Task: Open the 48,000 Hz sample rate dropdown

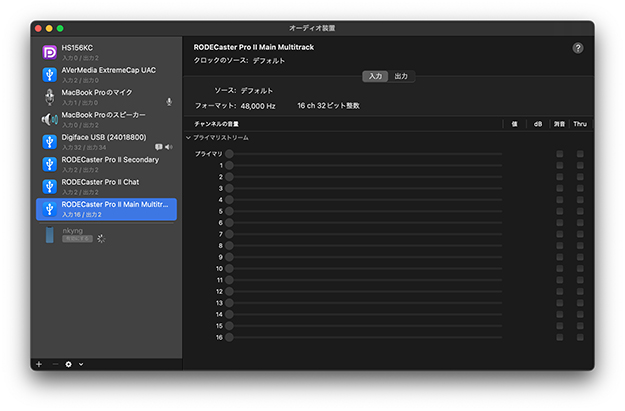Action: (x=258, y=106)
